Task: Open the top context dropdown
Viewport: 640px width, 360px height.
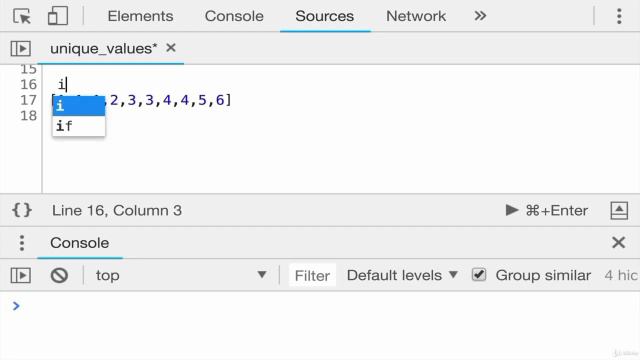Action: tap(181, 275)
